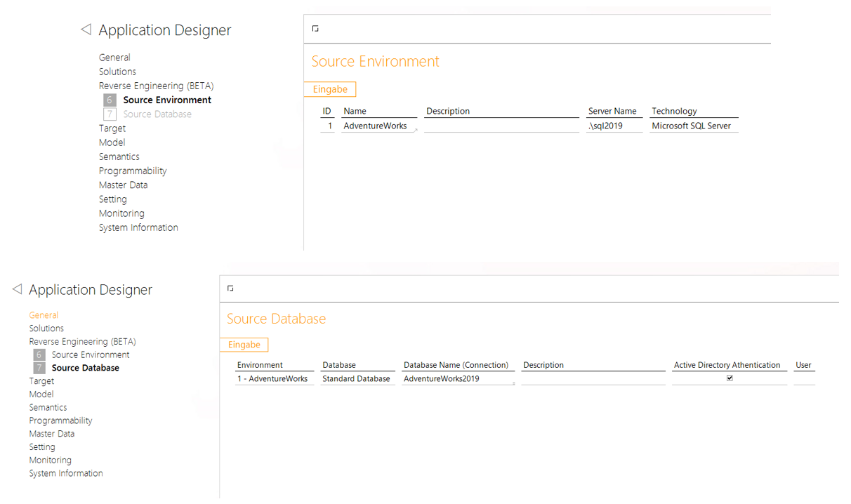This screenshot has height=504, width=851.
Task: Click the highlighted number 7 step badge
Action: 39,368
